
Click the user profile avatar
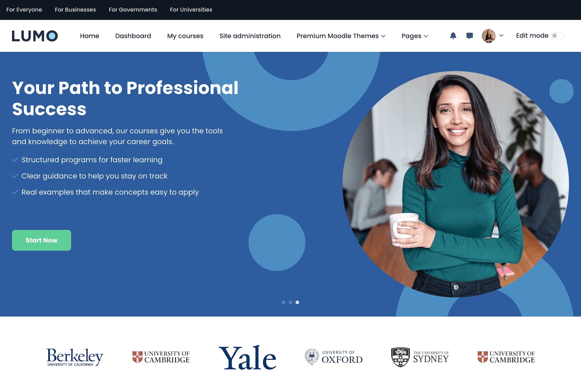click(x=489, y=36)
